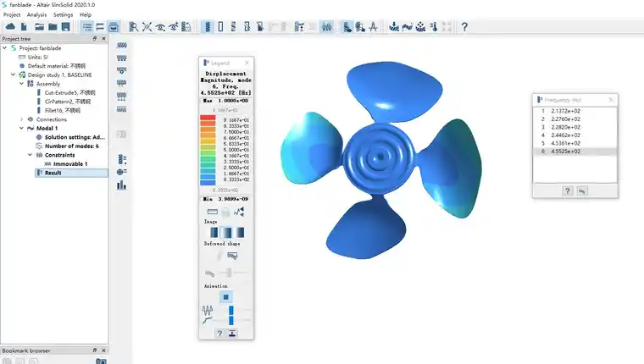Save project with floppy disk icon
The width and height of the screenshot is (644, 364).
tap(66, 27)
